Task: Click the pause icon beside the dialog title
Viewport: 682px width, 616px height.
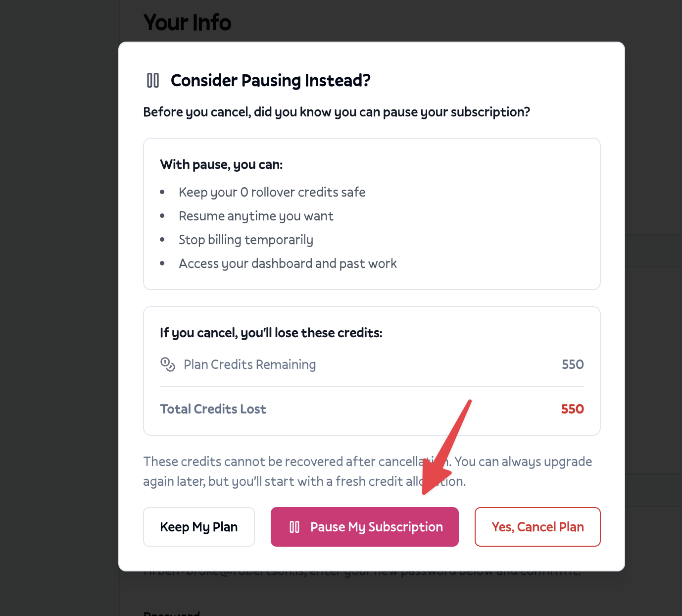Action: pos(153,80)
